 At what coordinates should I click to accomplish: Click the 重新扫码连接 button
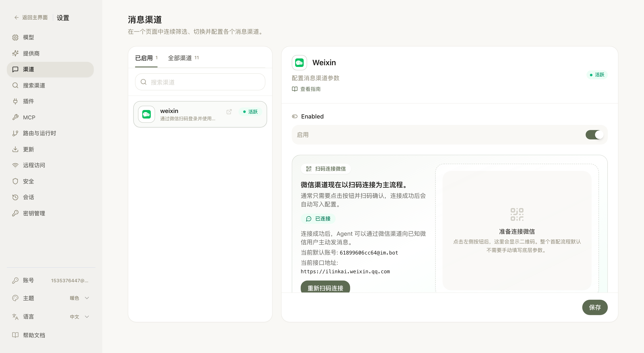[x=325, y=288]
